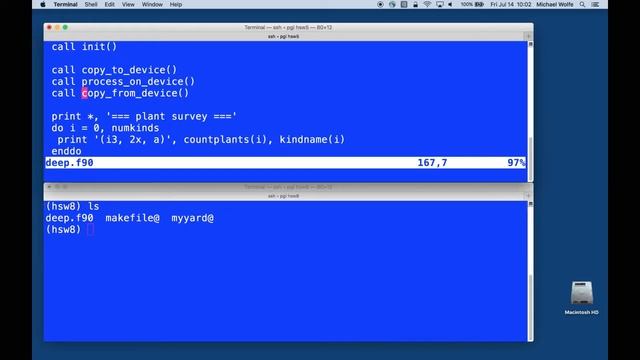The width and height of the screenshot is (640, 360).
Task: Minimize the top terminal window
Action: pyautogui.click(x=57, y=27)
